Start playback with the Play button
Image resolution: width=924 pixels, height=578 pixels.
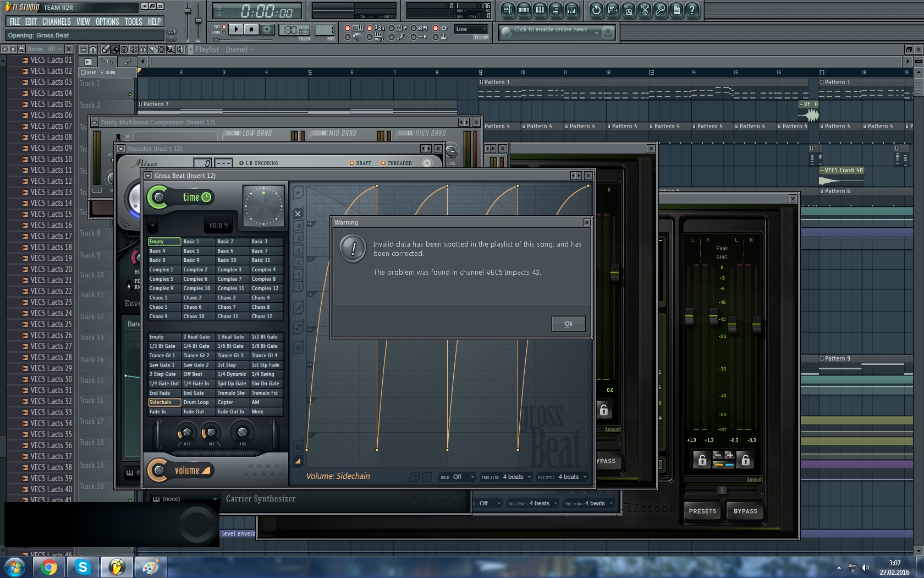coord(236,29)
